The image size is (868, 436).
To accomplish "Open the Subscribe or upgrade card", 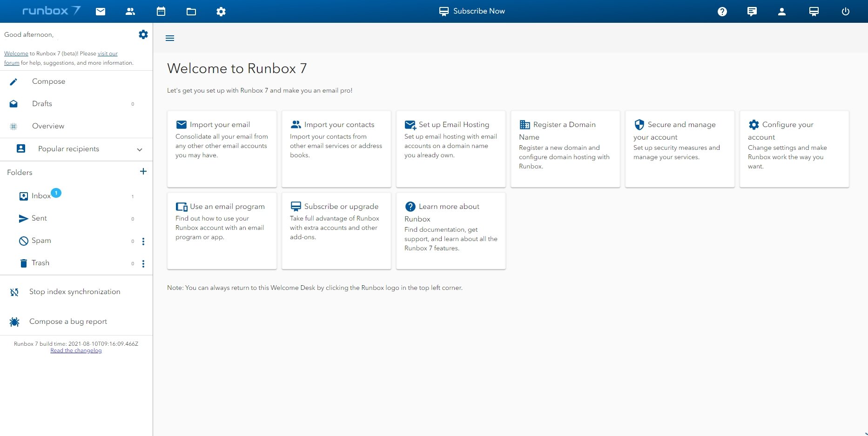I will pyautogui.click(x=336, y=231).
